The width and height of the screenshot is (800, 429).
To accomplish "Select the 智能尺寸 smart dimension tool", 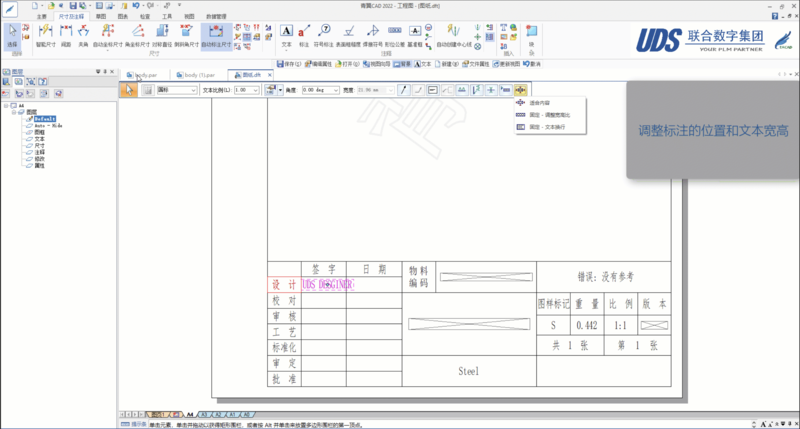I will [x=47, y=36].
